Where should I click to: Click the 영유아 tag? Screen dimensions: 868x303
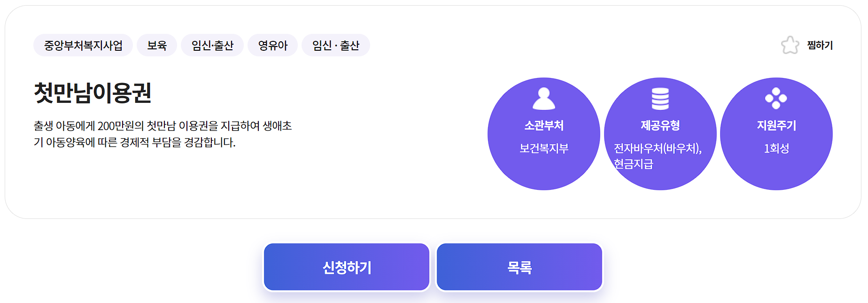(x=272, y=45)
